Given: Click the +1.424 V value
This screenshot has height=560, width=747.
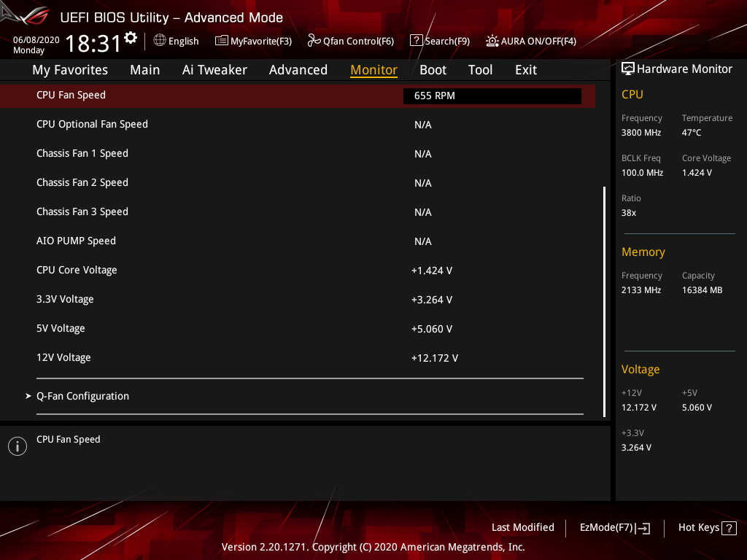Looking at the screenshot, I should click(x=432, y=271).
